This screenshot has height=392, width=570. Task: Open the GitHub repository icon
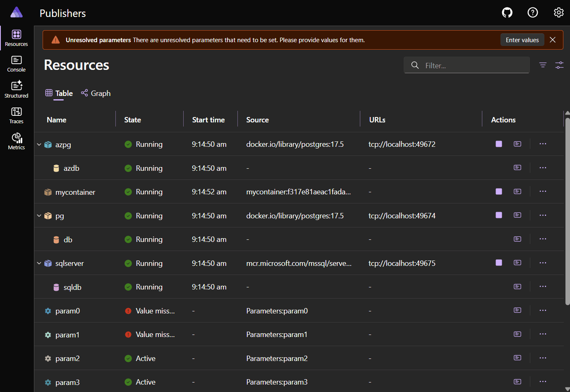point(507,12)
